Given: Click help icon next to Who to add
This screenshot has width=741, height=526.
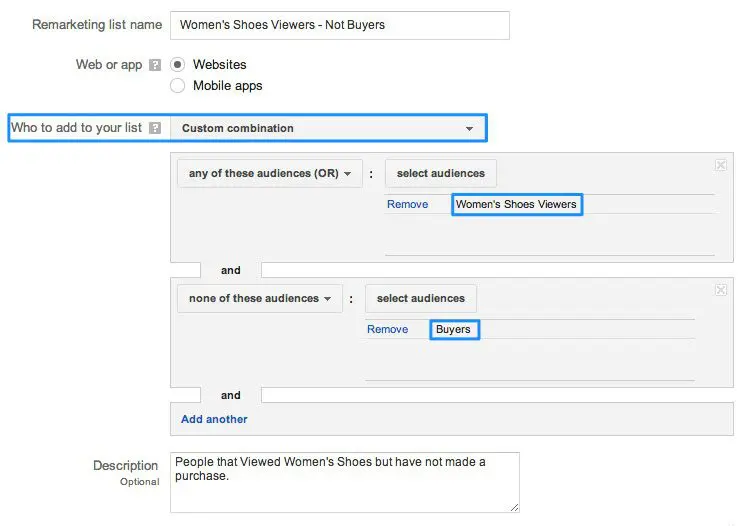Looking at the screenshot, I should tap(155, 128).
